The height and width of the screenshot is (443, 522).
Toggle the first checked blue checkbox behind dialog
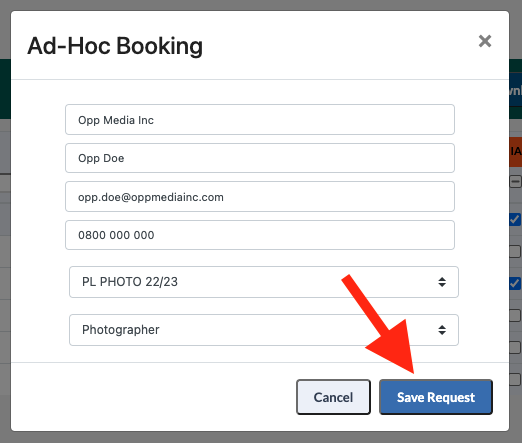515,219
